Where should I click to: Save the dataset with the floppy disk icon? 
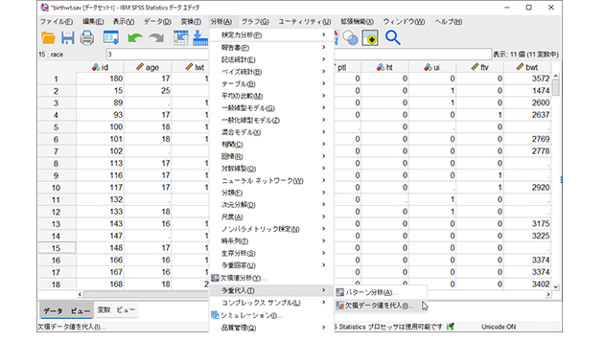tap(68, 37)
